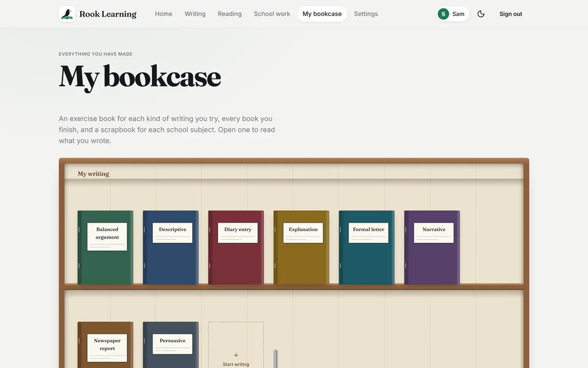588x368 pixels.
Task: Click the Start writing placeholder book
Action: pos(236,345)
